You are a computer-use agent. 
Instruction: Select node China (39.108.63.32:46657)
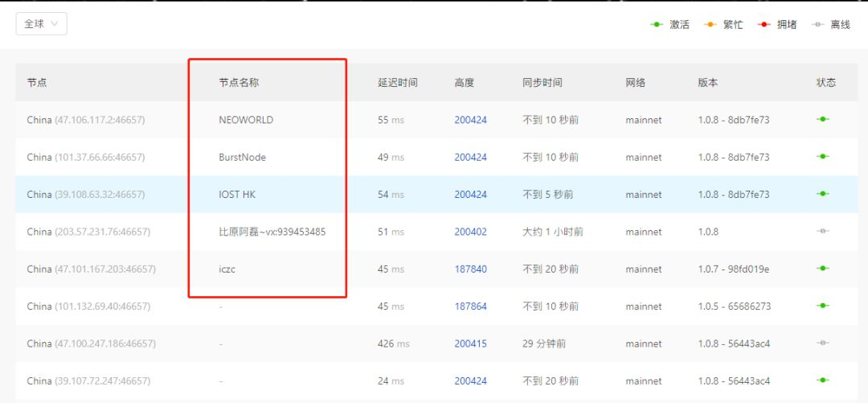pyautogui.click(x=86, y=195)
